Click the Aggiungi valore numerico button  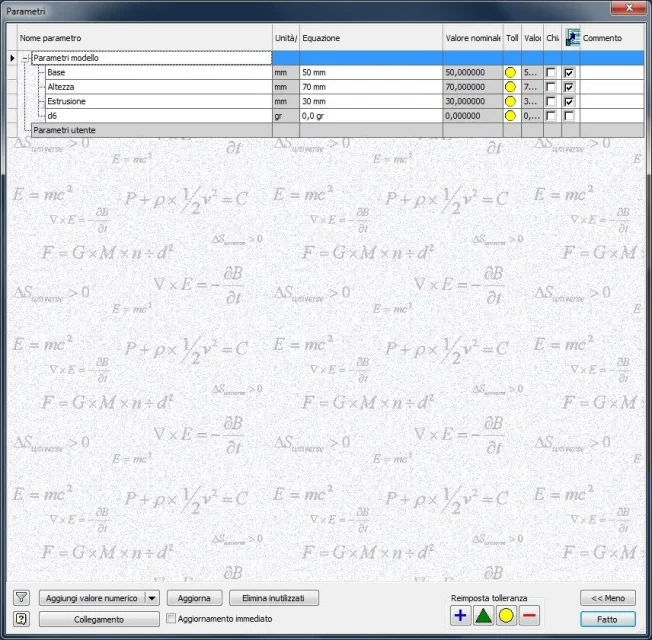[x=92, y=598]
